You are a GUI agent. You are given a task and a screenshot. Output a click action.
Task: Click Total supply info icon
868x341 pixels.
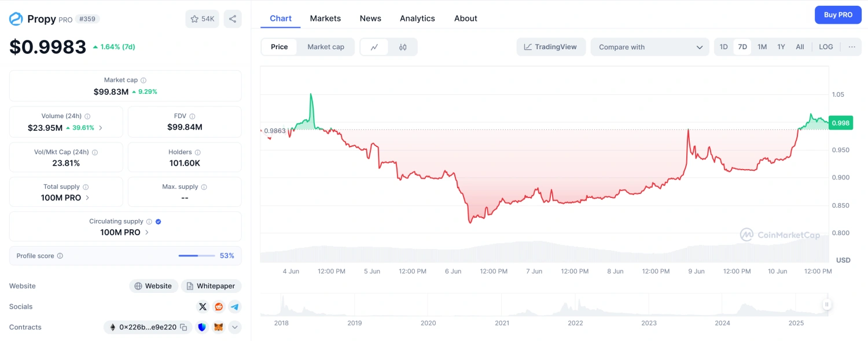tap(86, 187)
